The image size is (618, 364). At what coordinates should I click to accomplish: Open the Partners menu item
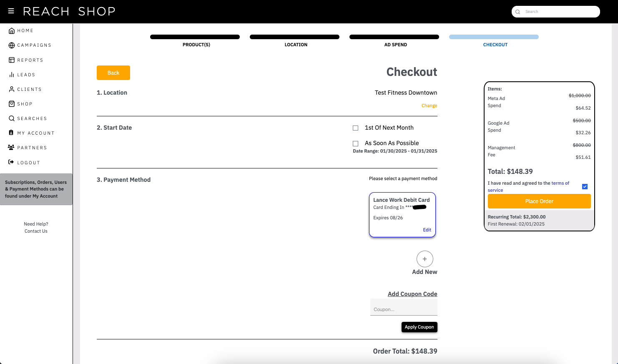[x=28, y=148]
